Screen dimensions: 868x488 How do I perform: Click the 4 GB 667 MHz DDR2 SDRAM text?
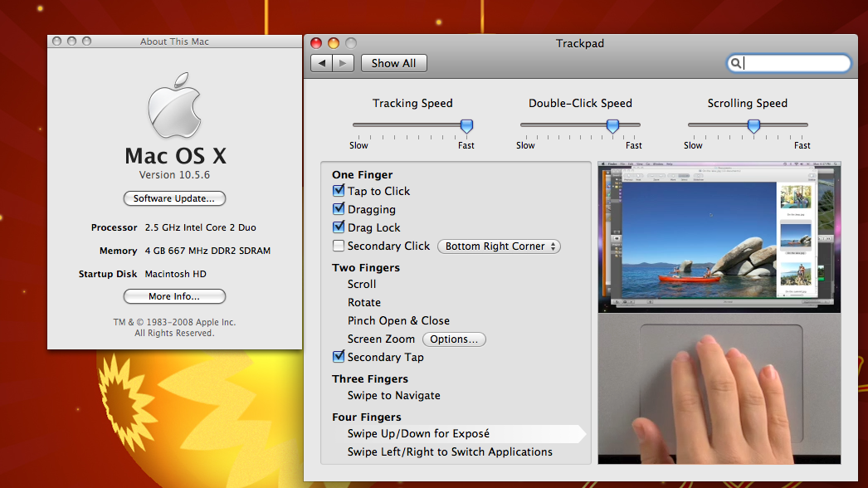point(207,251)
